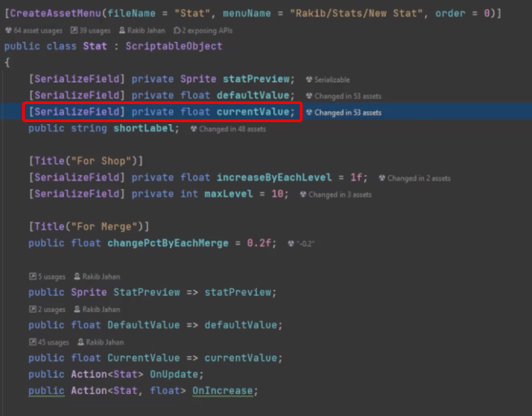532x416 pixels.
Task: Click the Stat class name in declaration
Action: (x=95, y=46)
